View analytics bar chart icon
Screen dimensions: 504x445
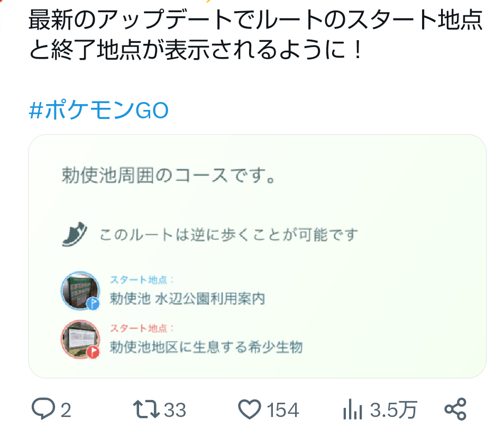click(352, 409)
